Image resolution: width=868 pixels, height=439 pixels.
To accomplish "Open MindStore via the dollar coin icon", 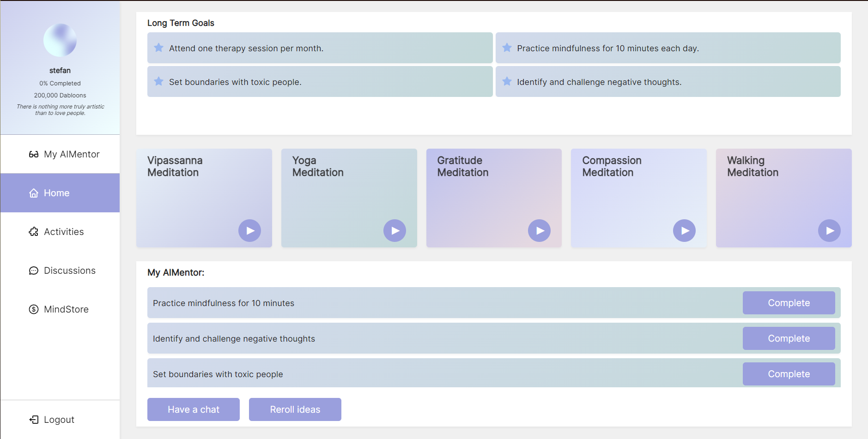I will (33, 309).
